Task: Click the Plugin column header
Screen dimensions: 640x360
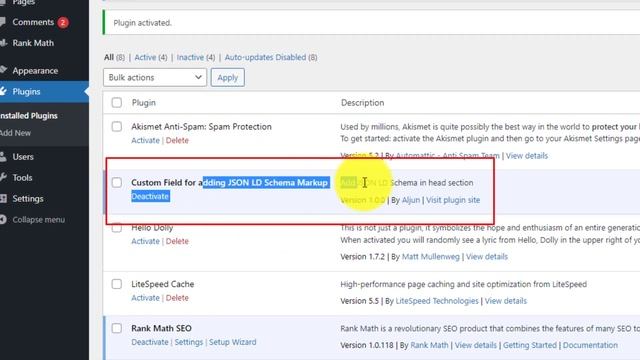Action: point(144,102)
